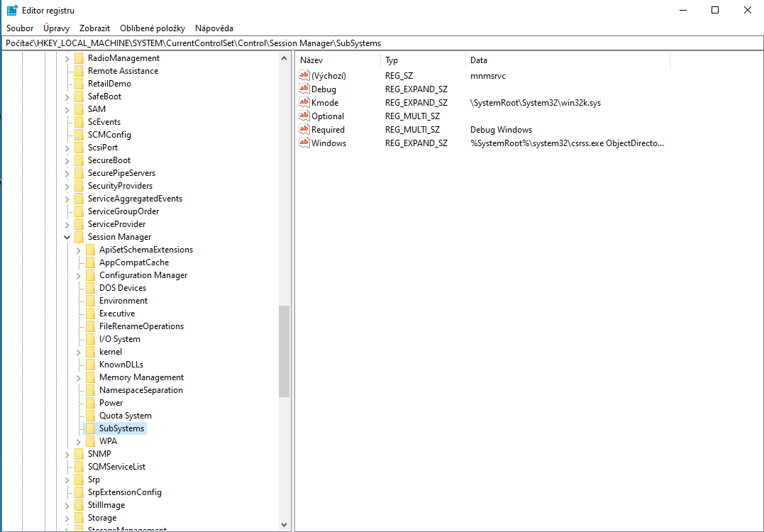Select the Windows registry value icon
The image size is (764, 532).
tap(305, 143)
